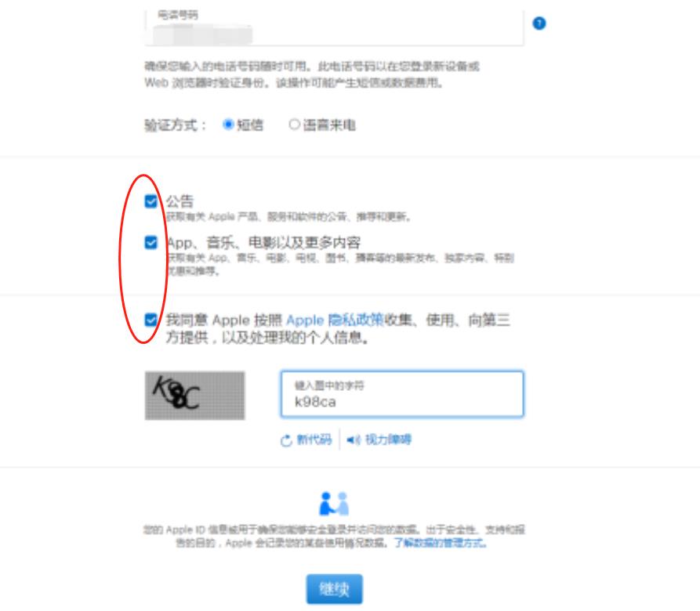
Task: Click the captcha text field containing k98ca
Action: click(402, 394)
